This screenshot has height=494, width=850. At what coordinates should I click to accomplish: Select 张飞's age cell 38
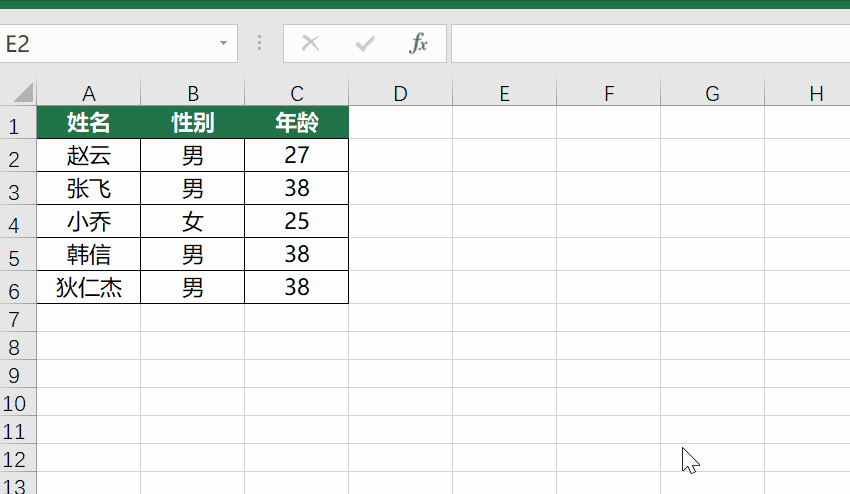(x=297, y=189)
